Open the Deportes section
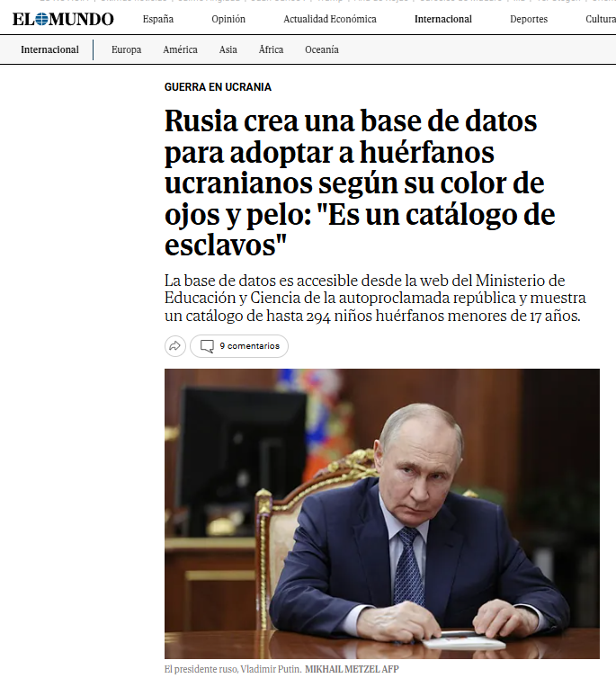The width and height of the screenshot is (616, 678). pos(529,19)
